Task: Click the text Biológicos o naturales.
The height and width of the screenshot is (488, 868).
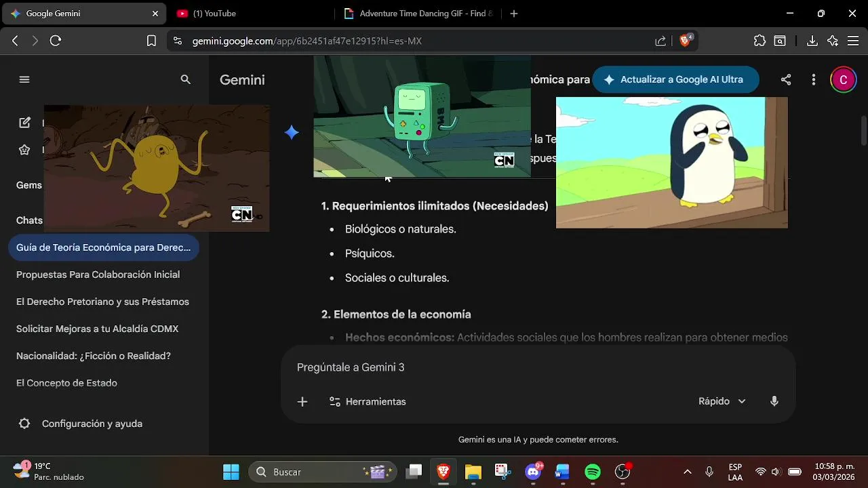Action: 400,229
